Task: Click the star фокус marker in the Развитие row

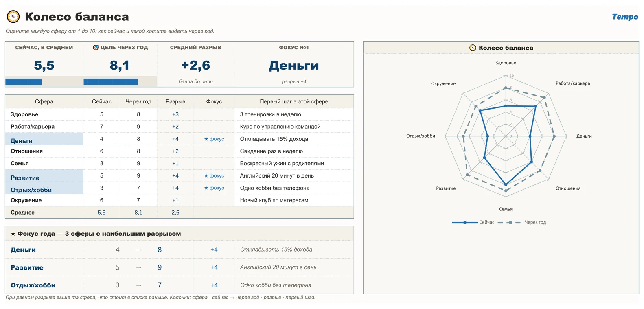Action: pyautogui.click(x=214, y=175)
